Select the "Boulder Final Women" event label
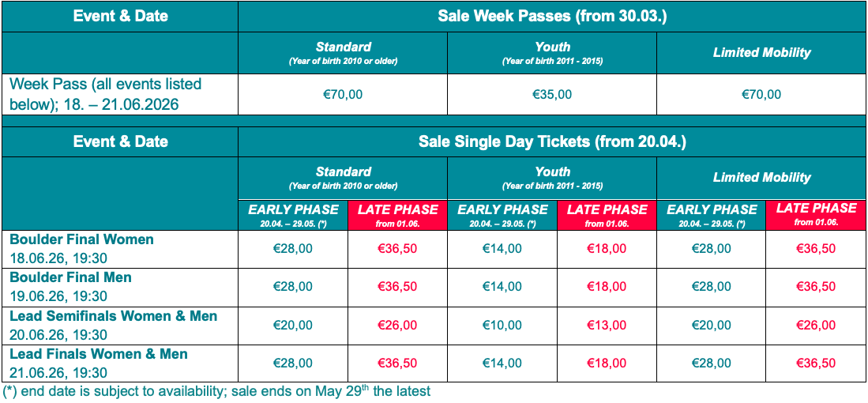This screenshot has height=403, width=868. point(81,239)
